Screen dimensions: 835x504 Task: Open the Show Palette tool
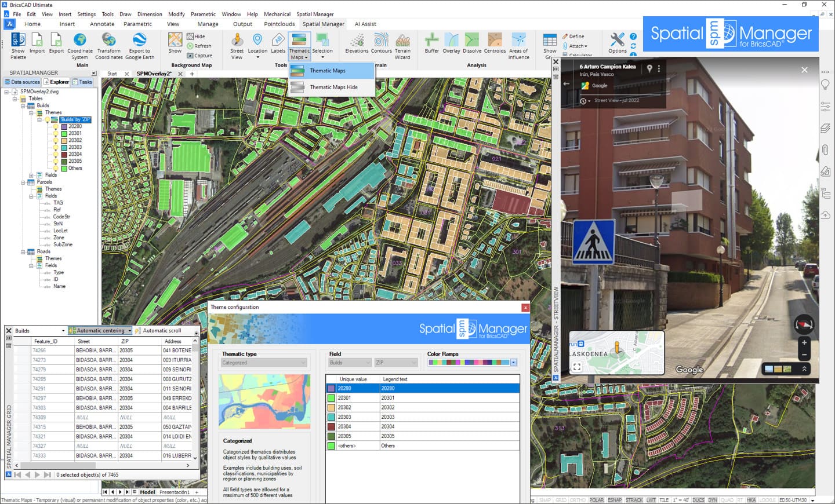click(18, 46)
